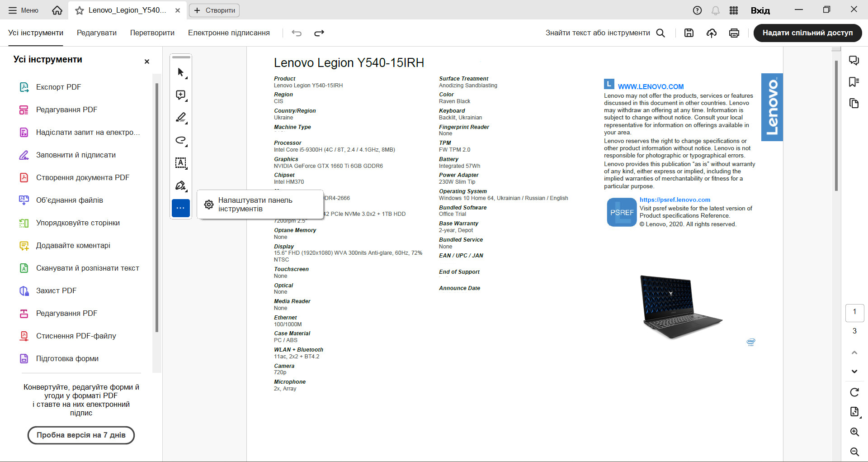Click the tools panel scrollbar
The image size is (868, 462).
tap(157, 208)
